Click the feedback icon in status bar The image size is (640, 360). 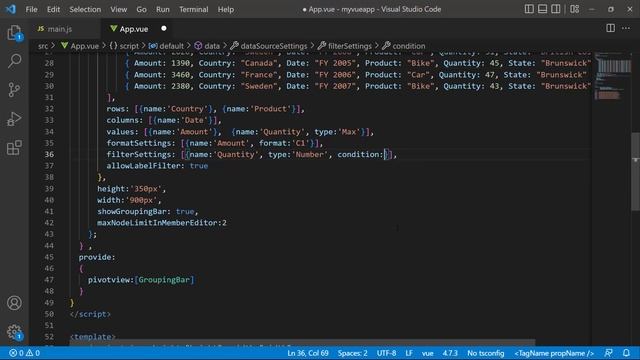coord(609,353)
